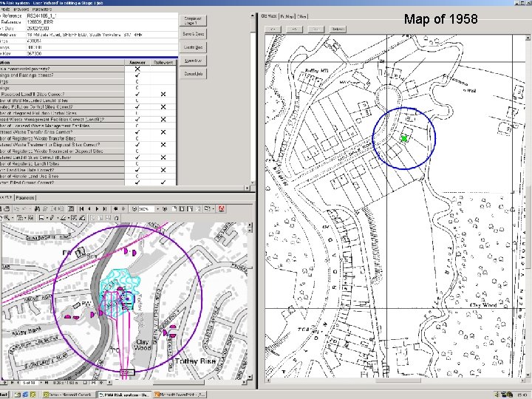Go to last page in PDF toolbar

[105, 209]
